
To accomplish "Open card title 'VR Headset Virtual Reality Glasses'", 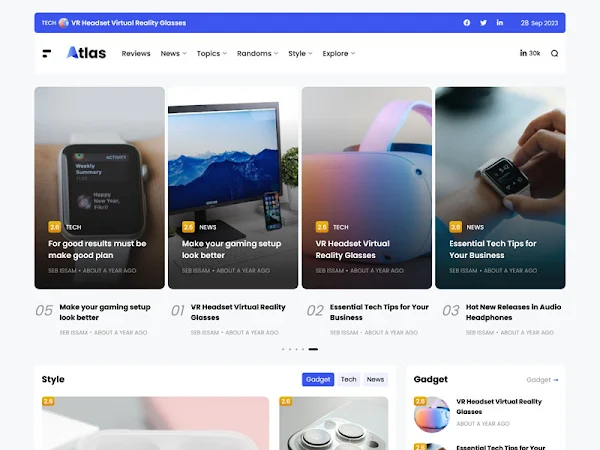I will pyautogui.click(x=352, y=249).
